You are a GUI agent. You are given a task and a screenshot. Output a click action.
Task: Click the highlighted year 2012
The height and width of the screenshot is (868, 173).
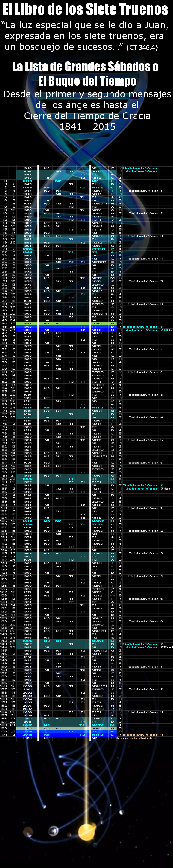[x=27, y=725]
